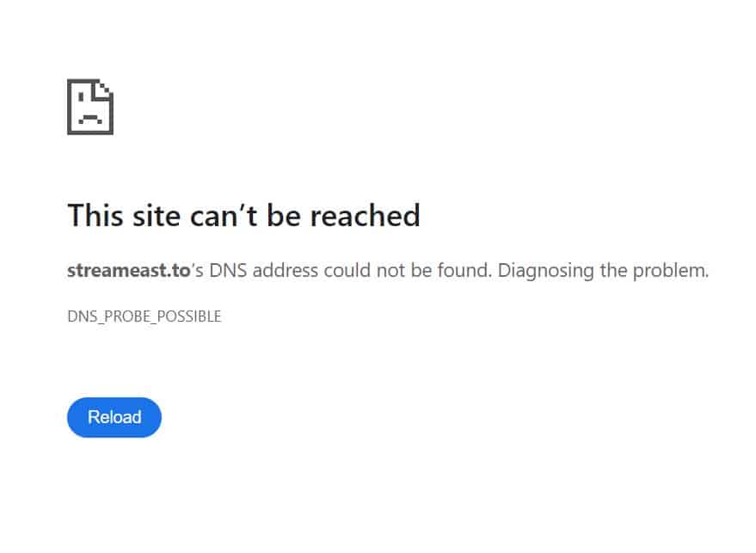The width and height of the screenshot is (756, 553).
Task: Click the word 'site' in the heading
Action: click(157, 215)
